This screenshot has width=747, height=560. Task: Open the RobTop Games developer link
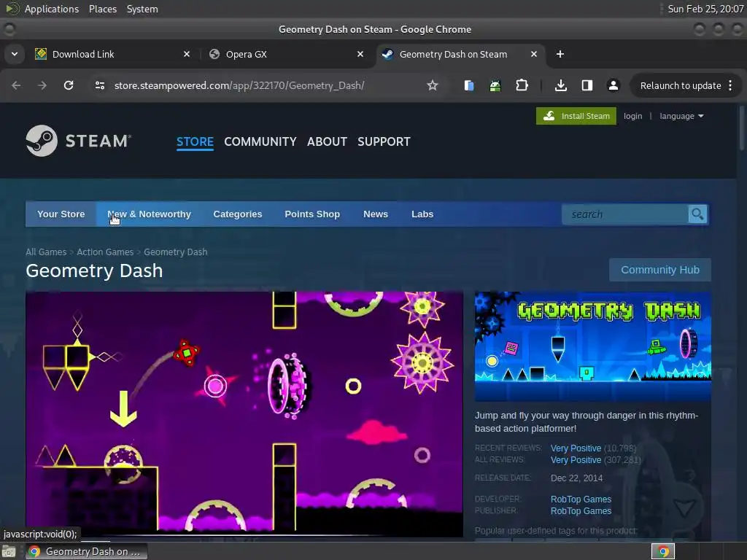tap(581, 499)
